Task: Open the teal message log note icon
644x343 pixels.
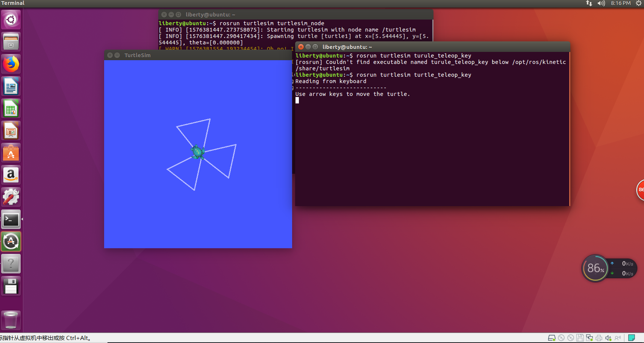Action: pyautogui.click(x=632, y=338)
